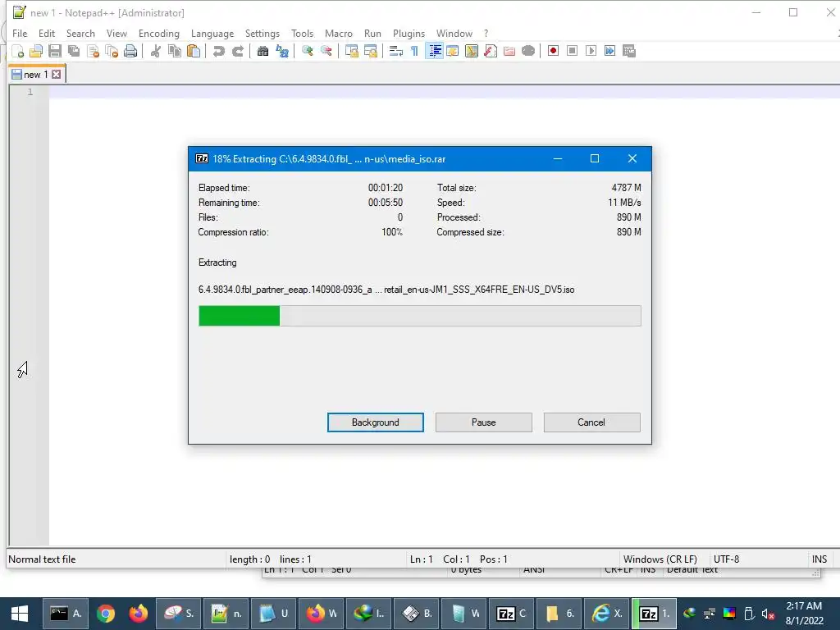Open the Language menu
Screen dimensions: 840x630
(212, 33)
